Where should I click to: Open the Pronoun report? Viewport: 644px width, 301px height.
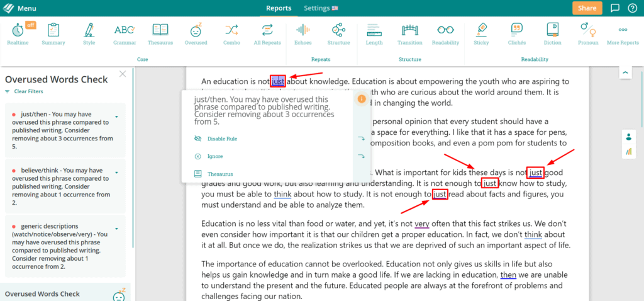pos(588,33)
